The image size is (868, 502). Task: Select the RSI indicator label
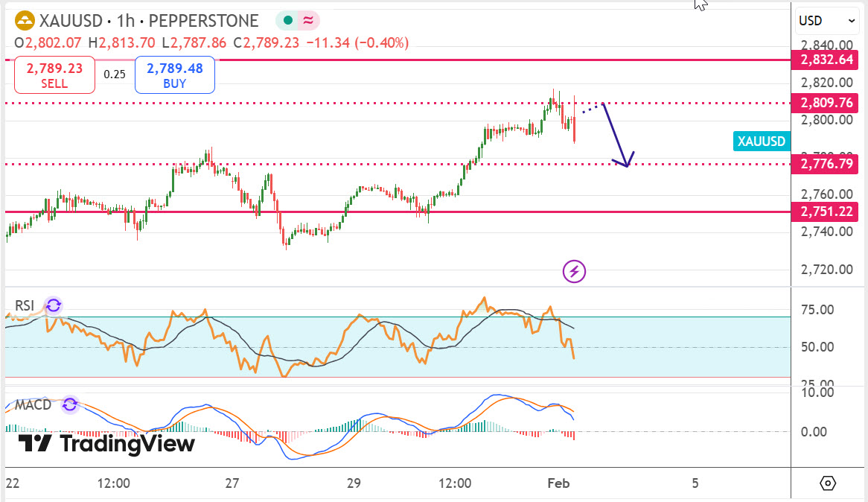(x=25, y=305)
